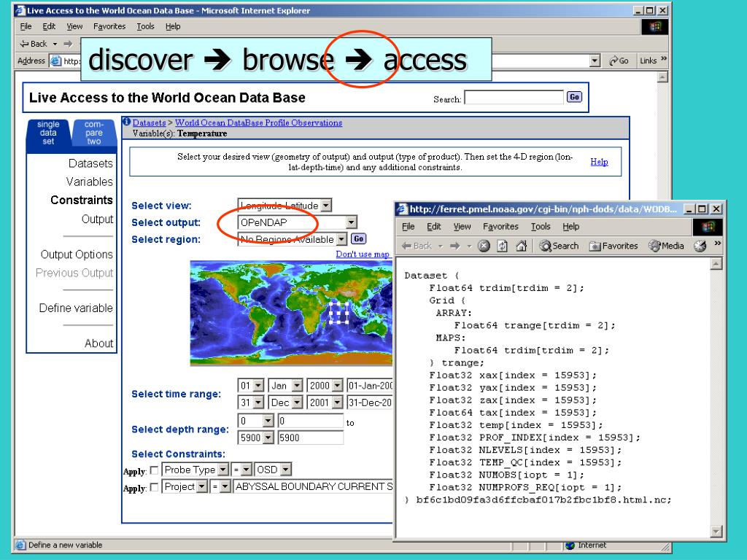Click Back arrow in ferret popup window
This screenshot has height=560, width=747.
417,246
